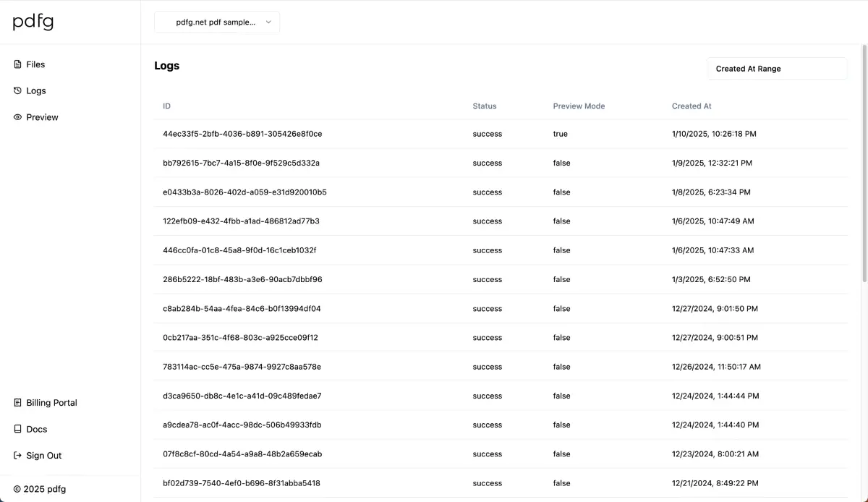Open the pdfg.net pdf sample project dropdown
Image resolution: width=868 pixels, height=502 pixels.
click(x=216, y=22)
